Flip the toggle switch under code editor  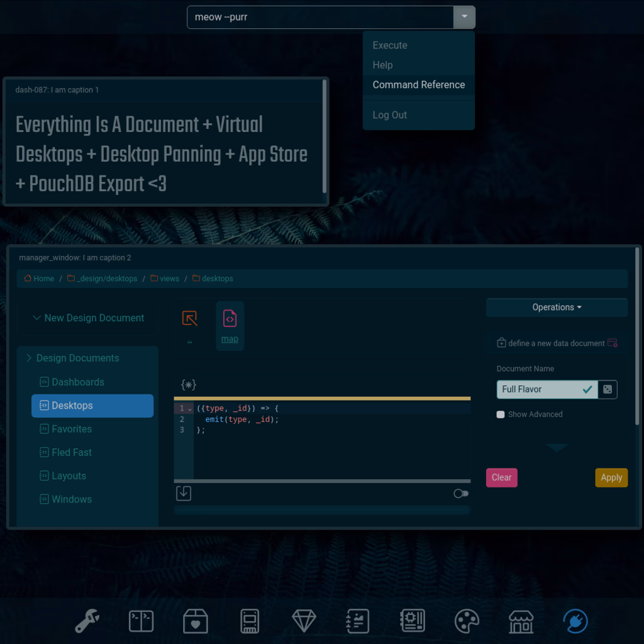[x=461, y=494]
